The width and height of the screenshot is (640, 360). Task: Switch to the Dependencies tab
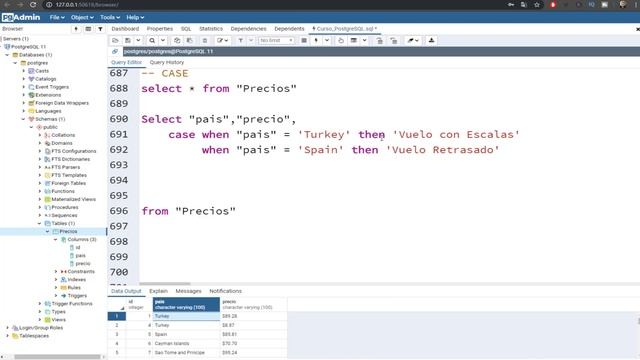coord(248,29)
